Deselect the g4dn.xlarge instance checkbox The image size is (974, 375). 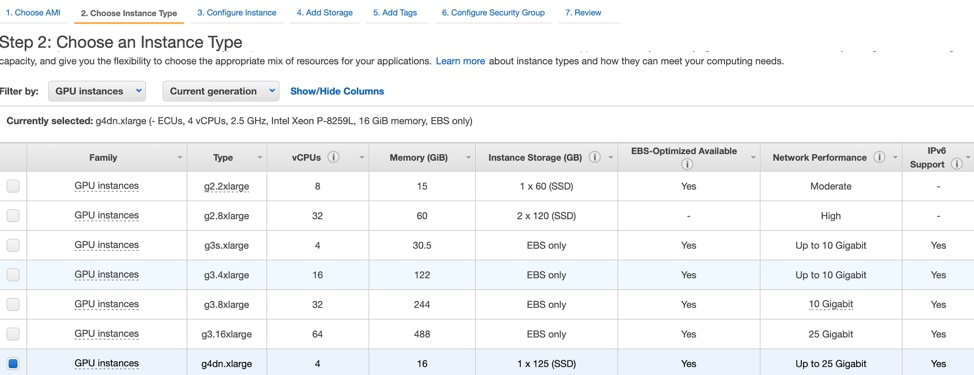tap(13, 363)
